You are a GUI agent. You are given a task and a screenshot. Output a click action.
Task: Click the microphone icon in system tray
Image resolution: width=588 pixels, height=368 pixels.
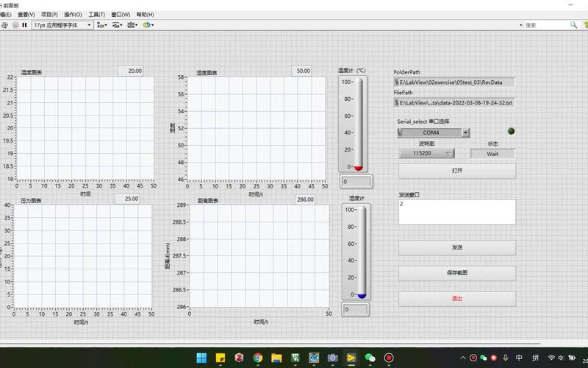tap(506, 358)
